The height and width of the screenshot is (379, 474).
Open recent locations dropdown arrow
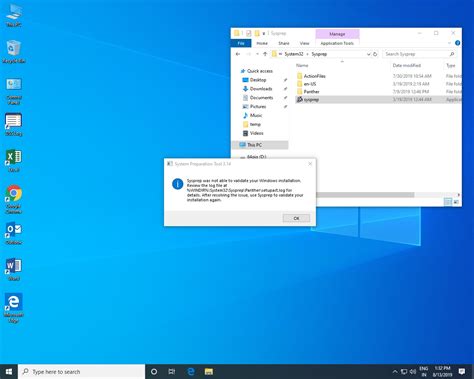257,54
